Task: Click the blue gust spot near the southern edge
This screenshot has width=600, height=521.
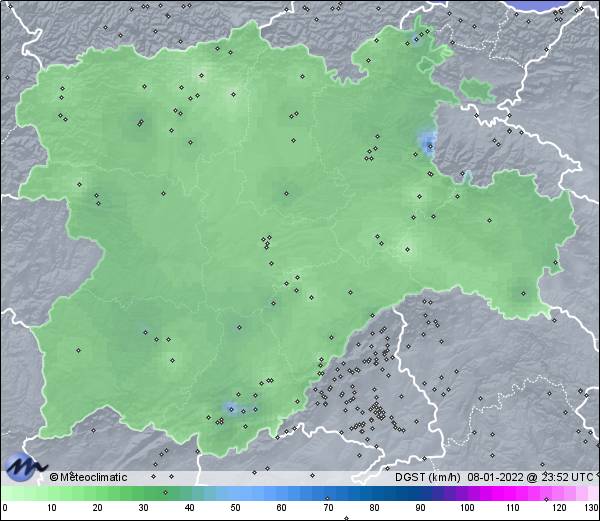Action: coord(230,408)
